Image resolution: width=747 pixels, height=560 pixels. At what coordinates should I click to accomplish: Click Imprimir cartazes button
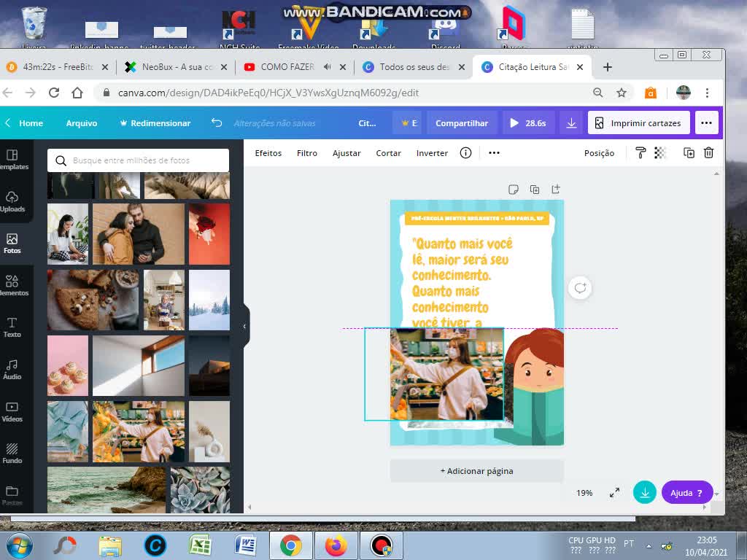(638, 123)
